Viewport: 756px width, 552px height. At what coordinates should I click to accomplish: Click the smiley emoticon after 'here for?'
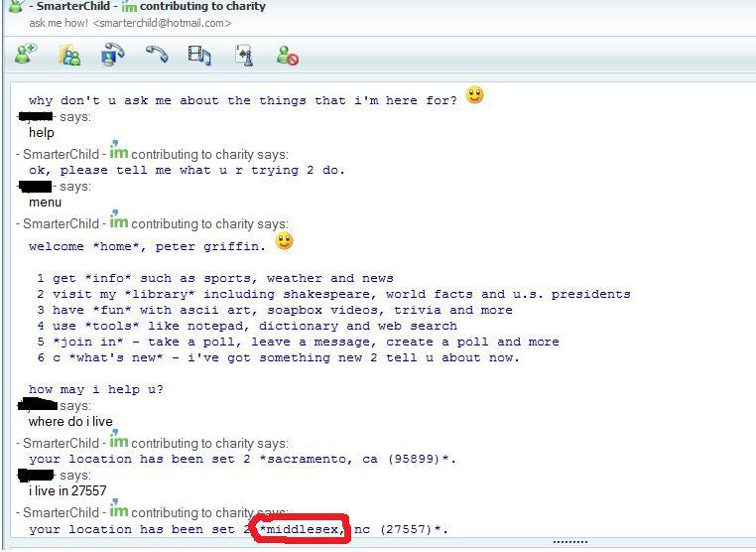click(474, 95)
